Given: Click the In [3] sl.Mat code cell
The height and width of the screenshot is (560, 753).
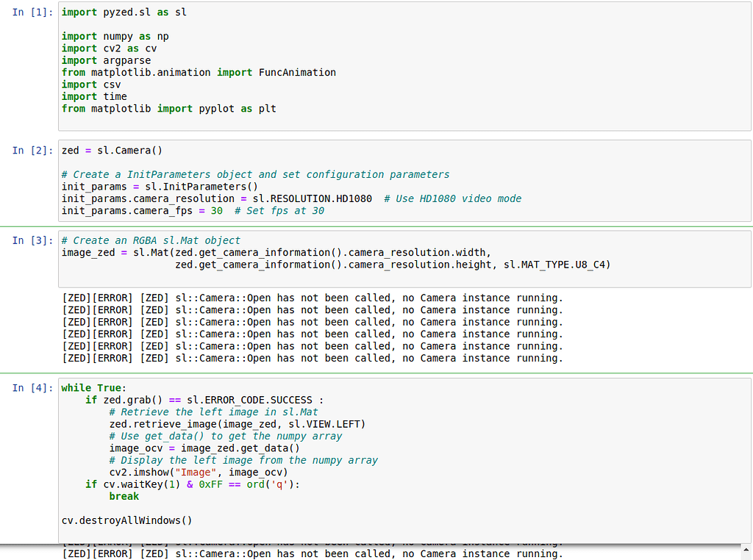Looking at the screenshot, I should pos(404,259).
